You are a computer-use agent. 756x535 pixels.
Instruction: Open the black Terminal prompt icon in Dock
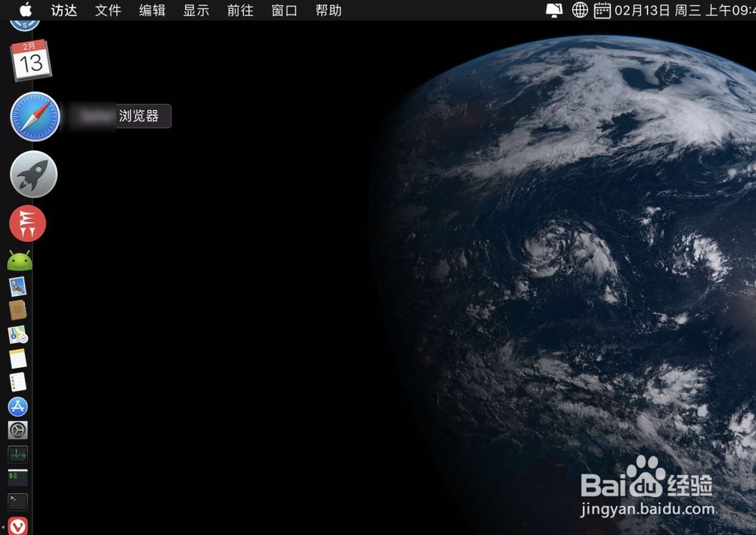point(18,502)
